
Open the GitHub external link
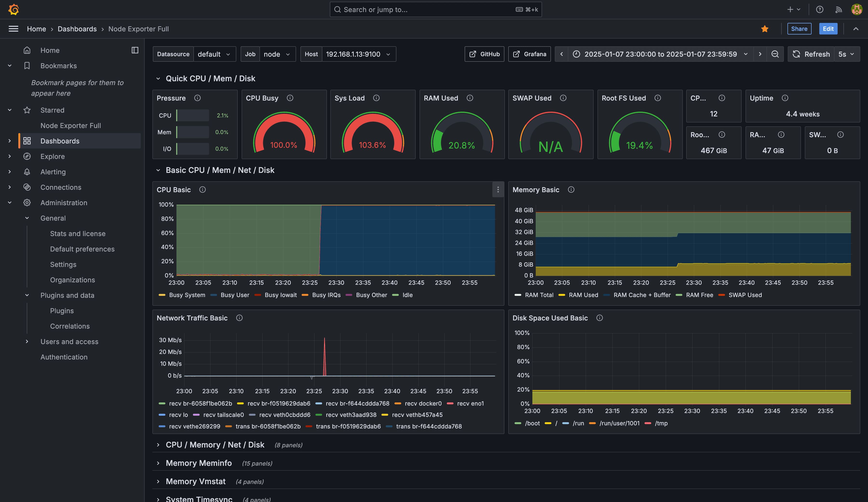pyautogui.click(x=484, y=54)
